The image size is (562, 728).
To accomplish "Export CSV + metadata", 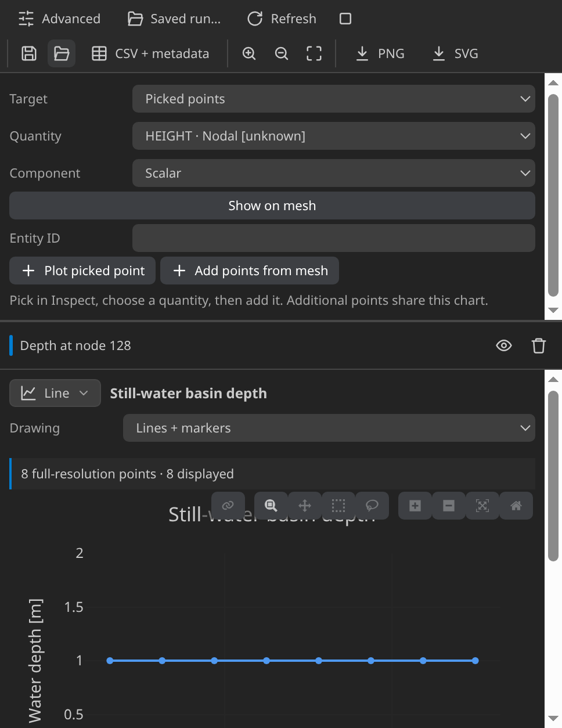I will 150,53.
